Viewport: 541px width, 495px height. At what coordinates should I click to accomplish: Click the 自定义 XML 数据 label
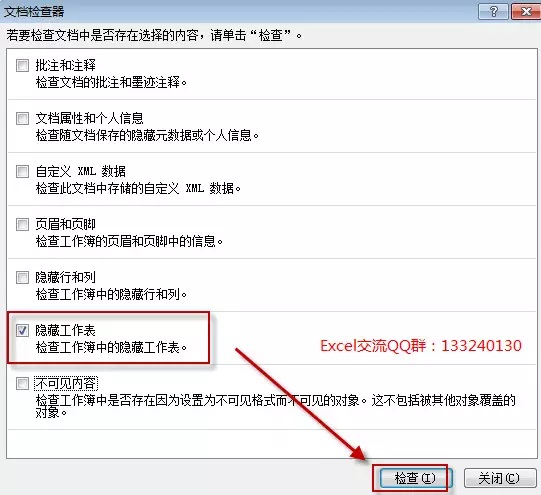coord(81,171)
